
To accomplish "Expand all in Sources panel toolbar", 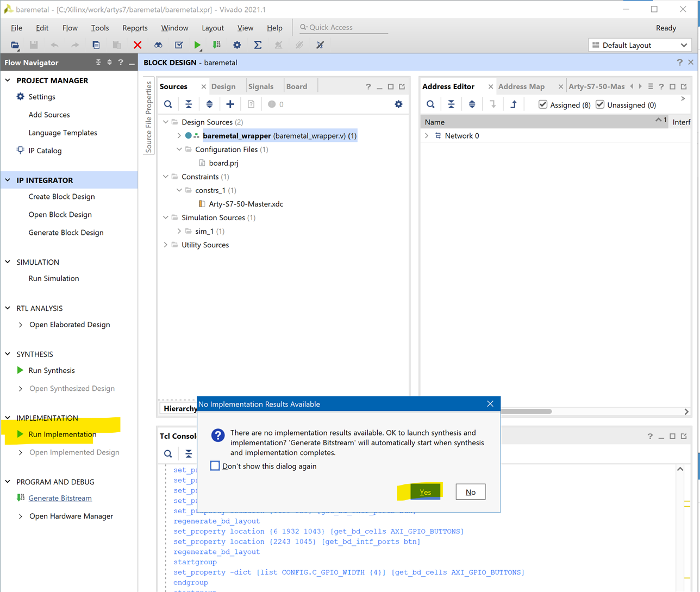I will (x=209, y=104).
